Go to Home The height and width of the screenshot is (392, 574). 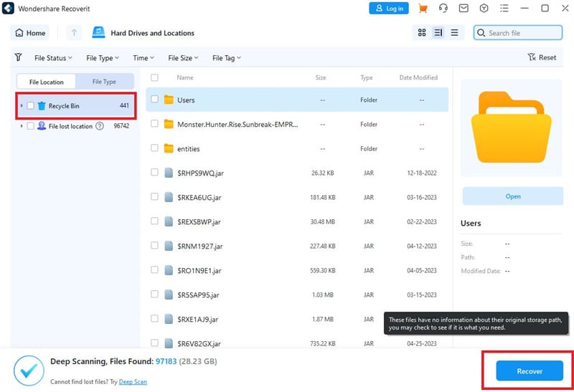[x=30, y=33]
